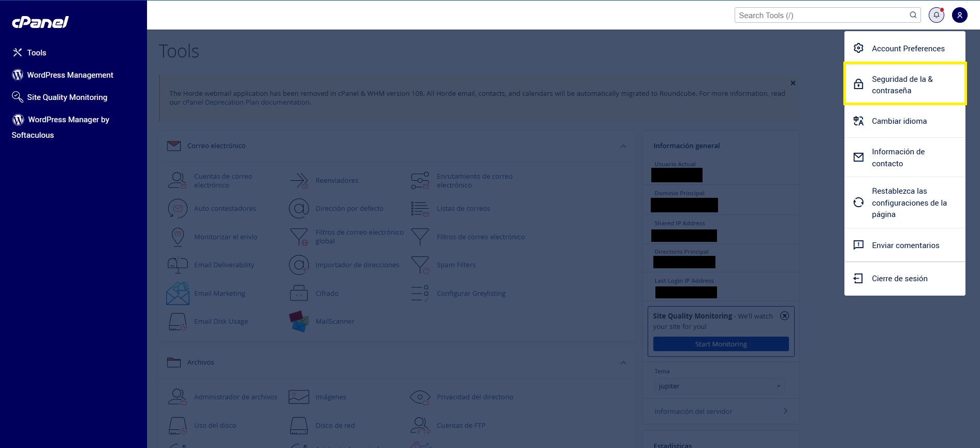
Task: Select Cierre de sesión to log out
Action: click(899, 279)
